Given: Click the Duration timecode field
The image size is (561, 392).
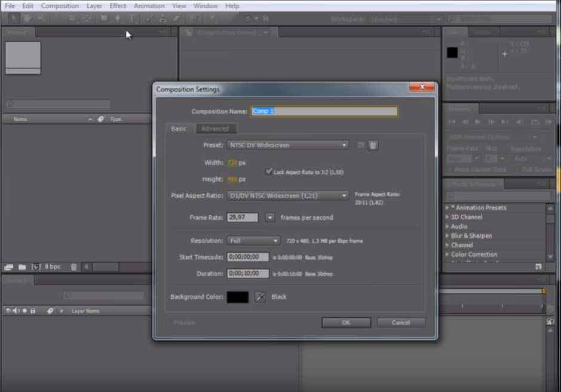Looking at the screenshot, I should [x=248, y=274].
